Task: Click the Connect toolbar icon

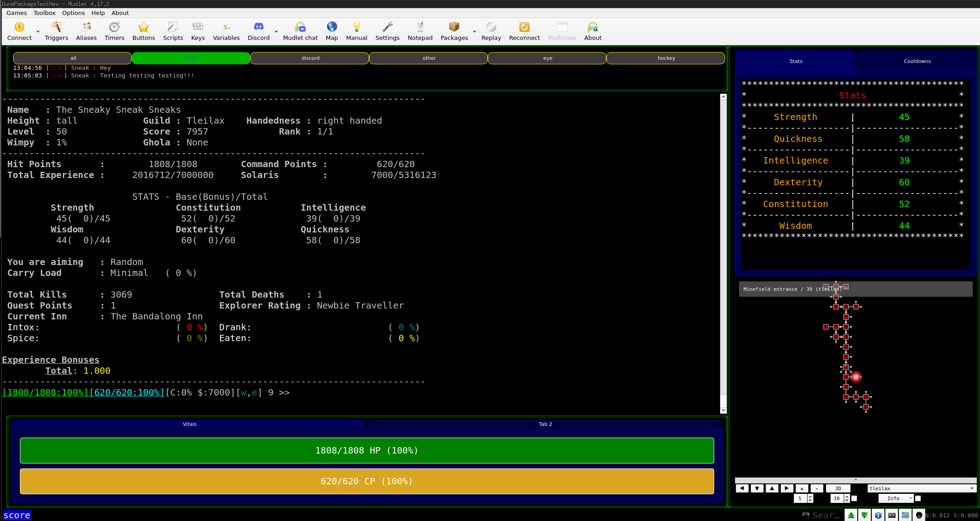Action: click(19, 31)
